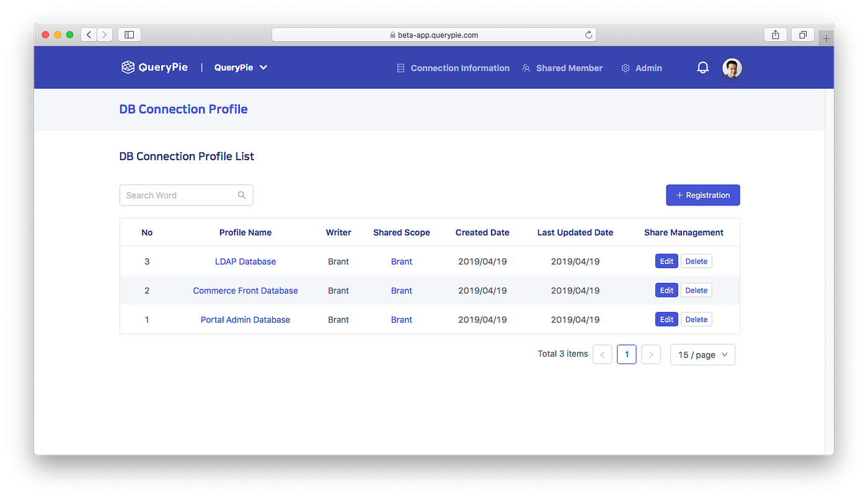Image resolution: width=868 pixels, height=500 pixels.
Task: Click the profile avatar picture
Action: 732,68
